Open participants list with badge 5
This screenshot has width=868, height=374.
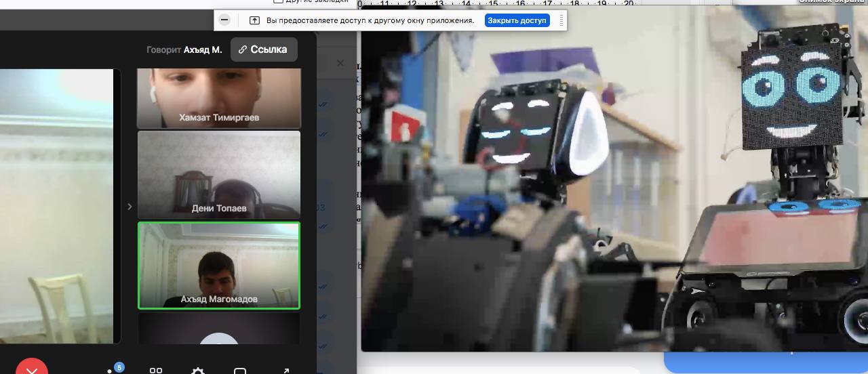[111, 370]
